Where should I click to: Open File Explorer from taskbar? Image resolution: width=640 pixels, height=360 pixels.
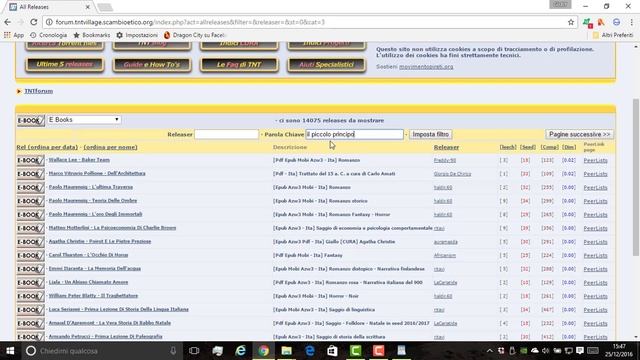pyautogui.click(x=287, y=351)
